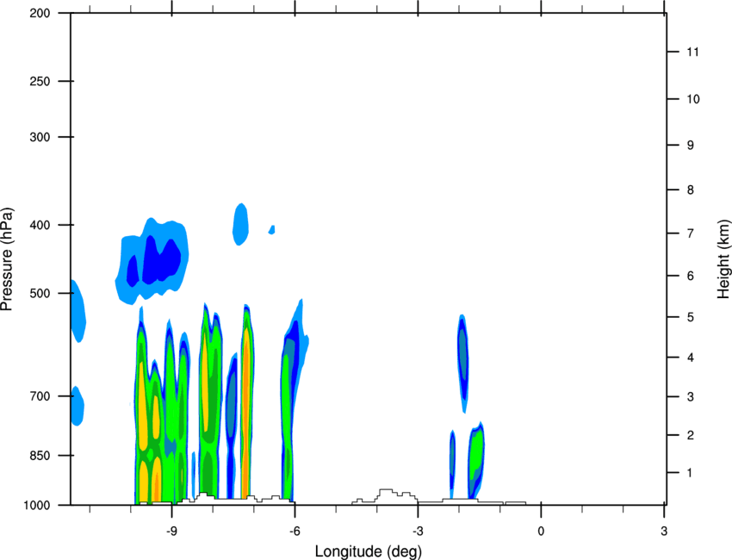This screenshot has height=560, width=732.
Task: Select the 300 pressure tick label
Action: coord(40,137)
